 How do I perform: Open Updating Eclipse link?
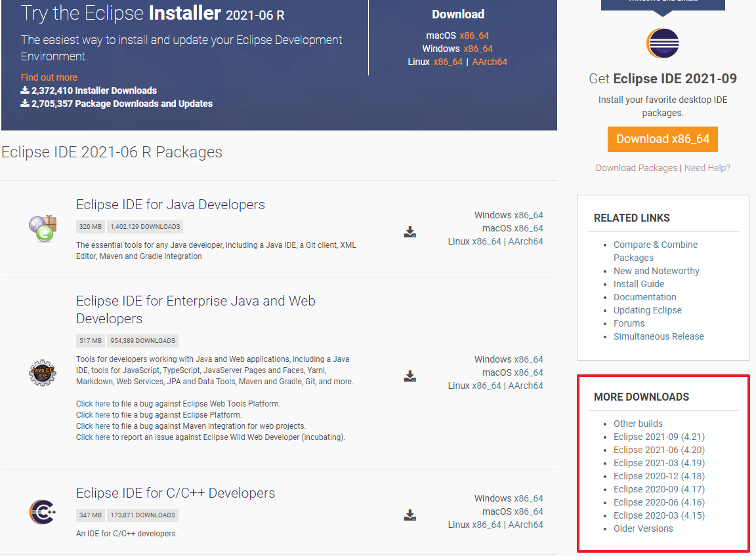click(648, 309)
